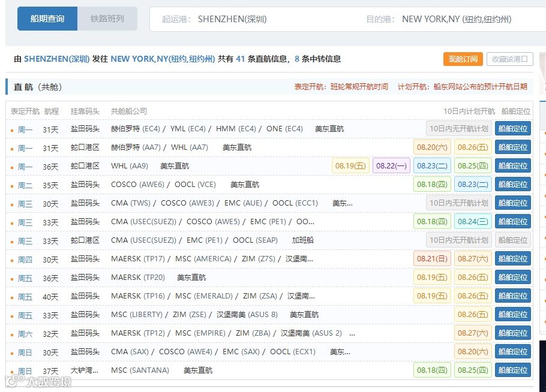Click 船舶定位 for the WHL (AA9) row
546x392 pixels.
point(513,166)
